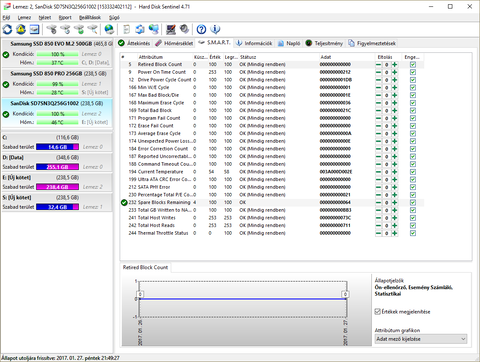This screenshot has height=362, width=480.
Task: Click the second disk test toolbar icon
Action: point(65,29)
